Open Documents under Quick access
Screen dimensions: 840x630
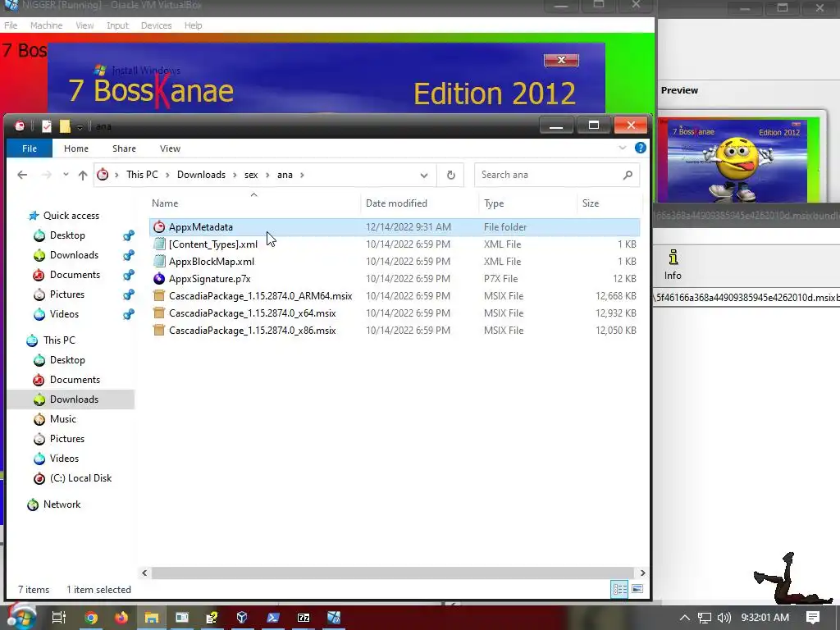[x=75, y=275]
